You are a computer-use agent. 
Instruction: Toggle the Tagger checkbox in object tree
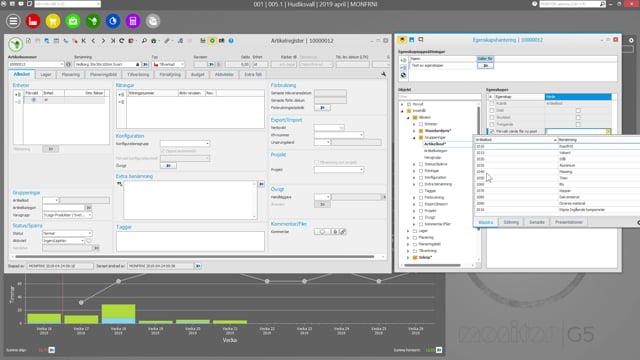click(x=421, y=191)
